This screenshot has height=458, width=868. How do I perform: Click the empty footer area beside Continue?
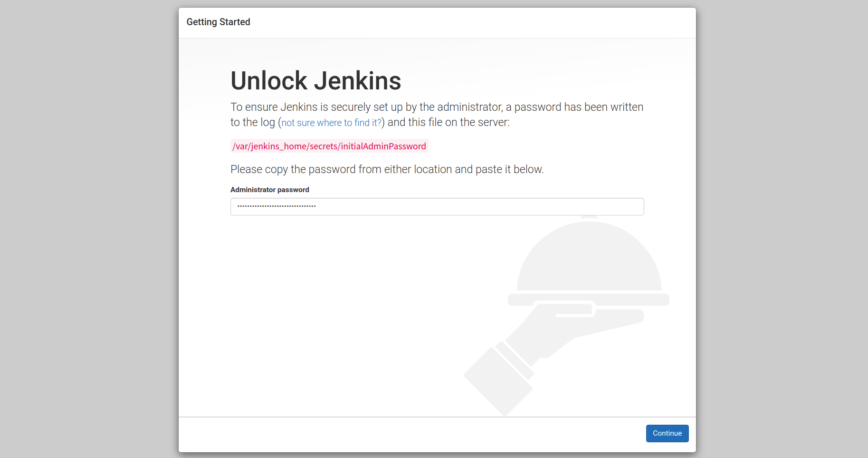click(x=409, y=434)
